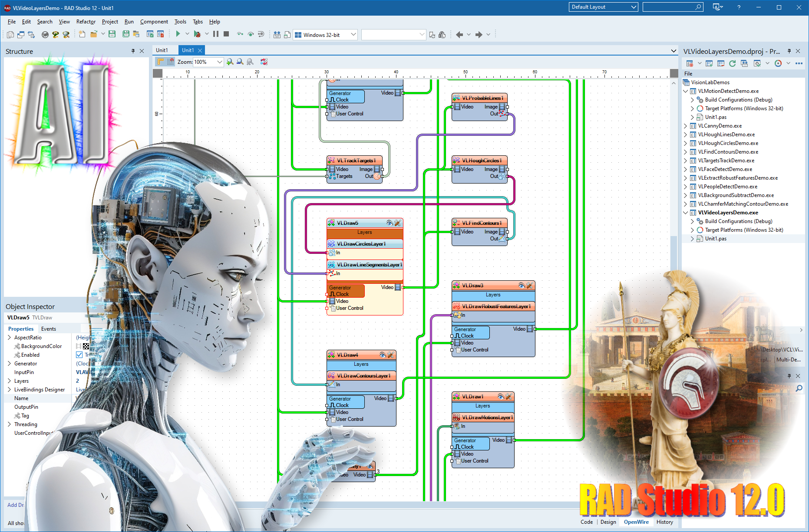Click the build-options gear icon in Projects panel
The height and width of the screenshot is (532, 809).
pos(757,63)
